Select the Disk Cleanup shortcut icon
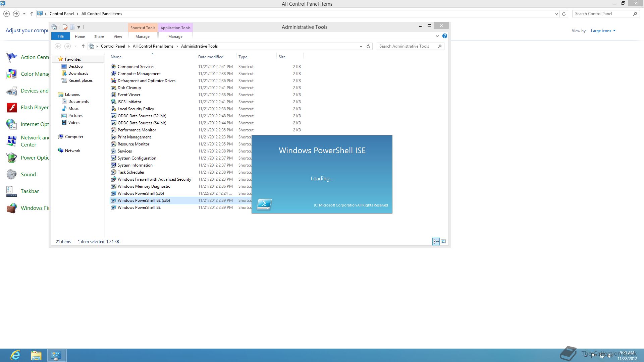644x362 pixels. [113, 88]
